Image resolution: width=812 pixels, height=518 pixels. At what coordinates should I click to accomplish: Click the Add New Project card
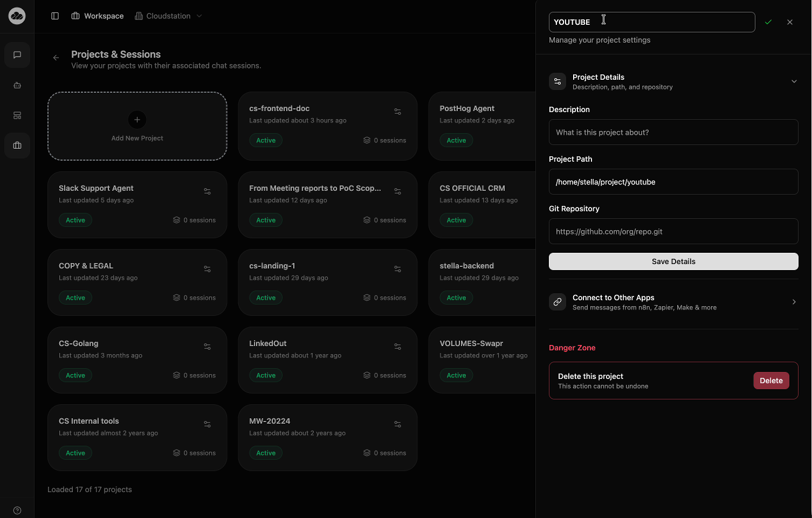point(137,126)
